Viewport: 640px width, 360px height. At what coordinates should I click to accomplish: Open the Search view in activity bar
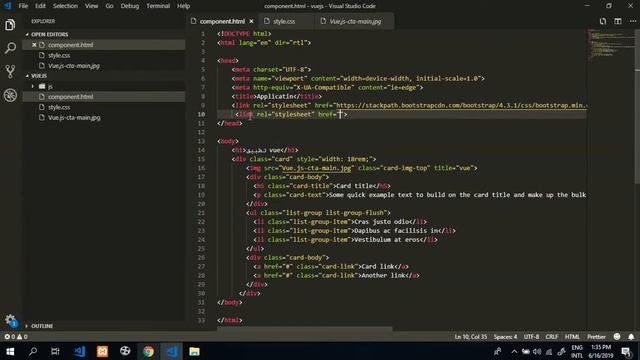tap(10, 48)
